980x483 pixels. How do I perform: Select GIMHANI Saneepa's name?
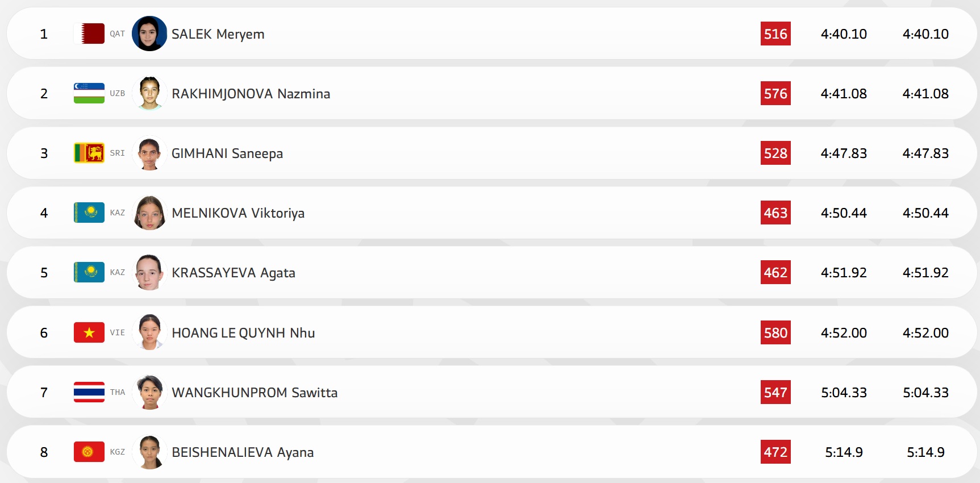(x=227, y=153)
